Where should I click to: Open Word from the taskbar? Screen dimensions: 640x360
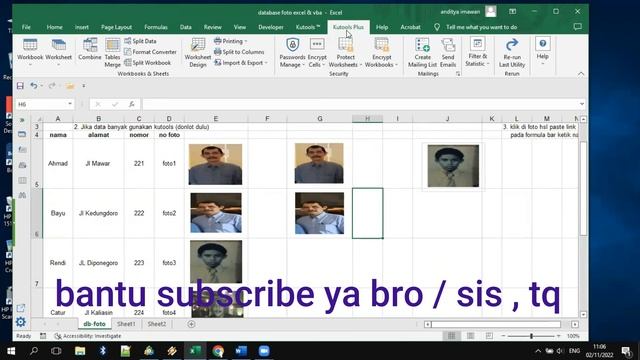click(241, 351)
